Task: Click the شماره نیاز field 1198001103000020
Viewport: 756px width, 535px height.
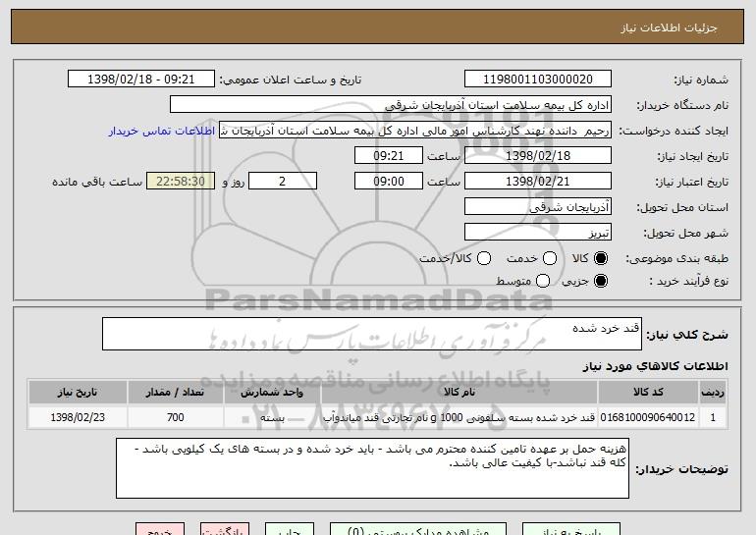Action: point(538,80)
